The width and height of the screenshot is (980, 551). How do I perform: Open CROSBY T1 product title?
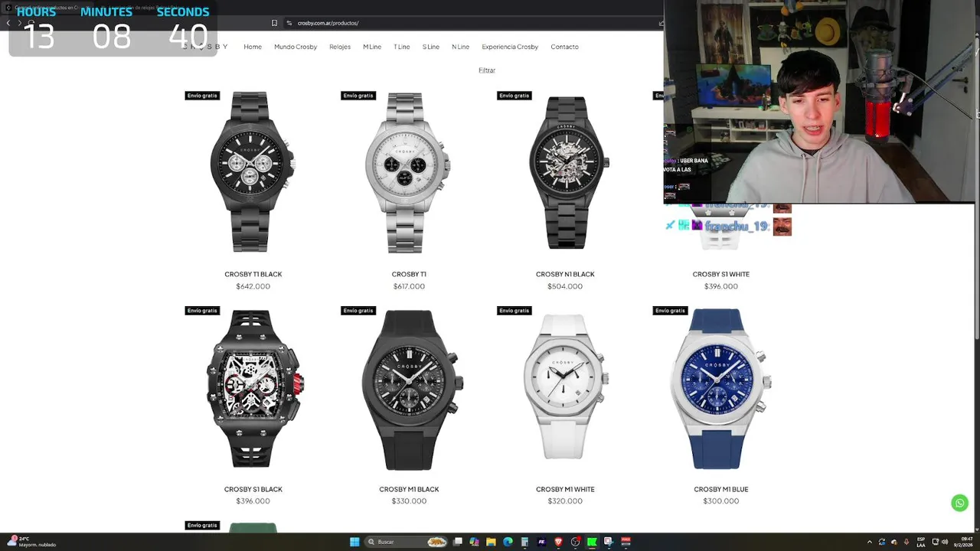pos(409,274)
